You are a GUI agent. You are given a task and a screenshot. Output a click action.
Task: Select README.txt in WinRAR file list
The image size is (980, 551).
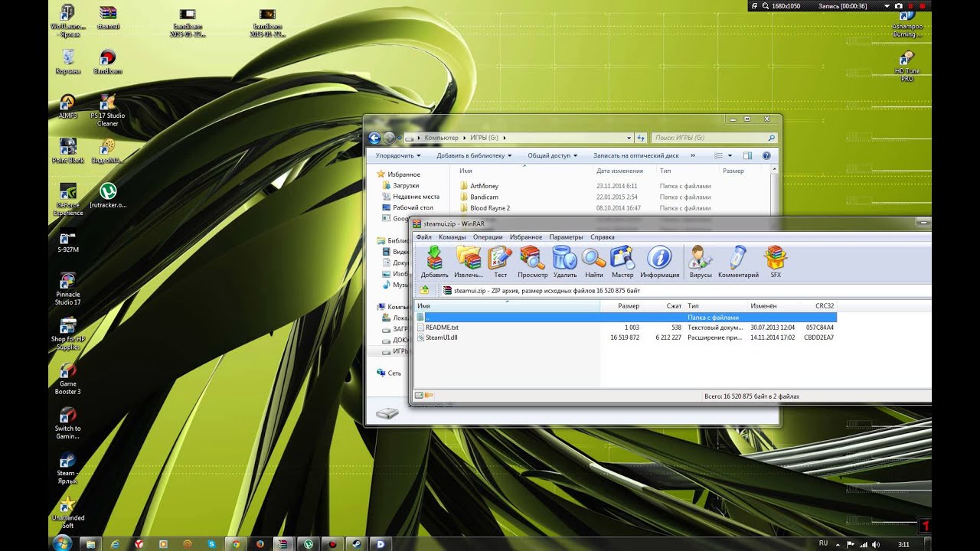click(x=442, y=328)
